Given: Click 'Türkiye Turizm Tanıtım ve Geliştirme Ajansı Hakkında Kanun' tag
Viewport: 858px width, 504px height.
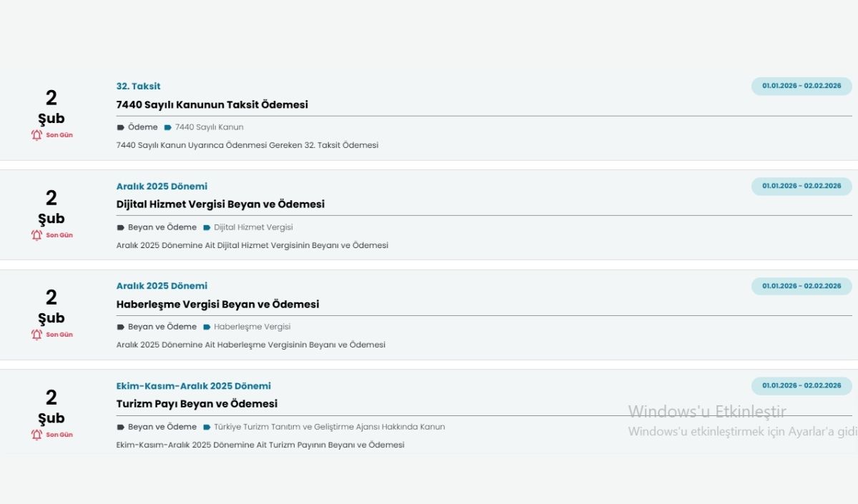Looking at the screenshot, I should (x=329, y=427).
